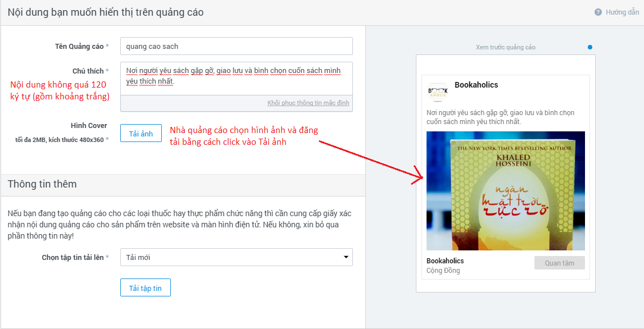The image size is (644, 329).
Task: Click the blue dot above ad preview
Action: 589,47
